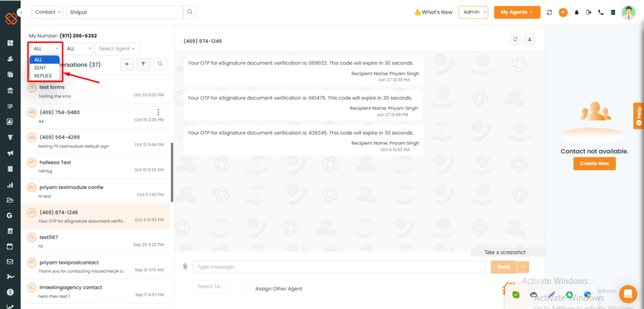Choose SENT option in dropdown list
The image size is (644, 309).
tap(45, 68)
